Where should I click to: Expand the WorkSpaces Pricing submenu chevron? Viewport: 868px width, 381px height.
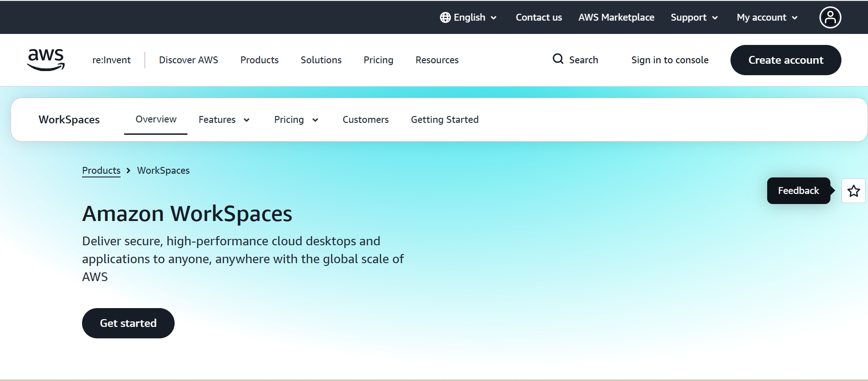tap(315, 120)
